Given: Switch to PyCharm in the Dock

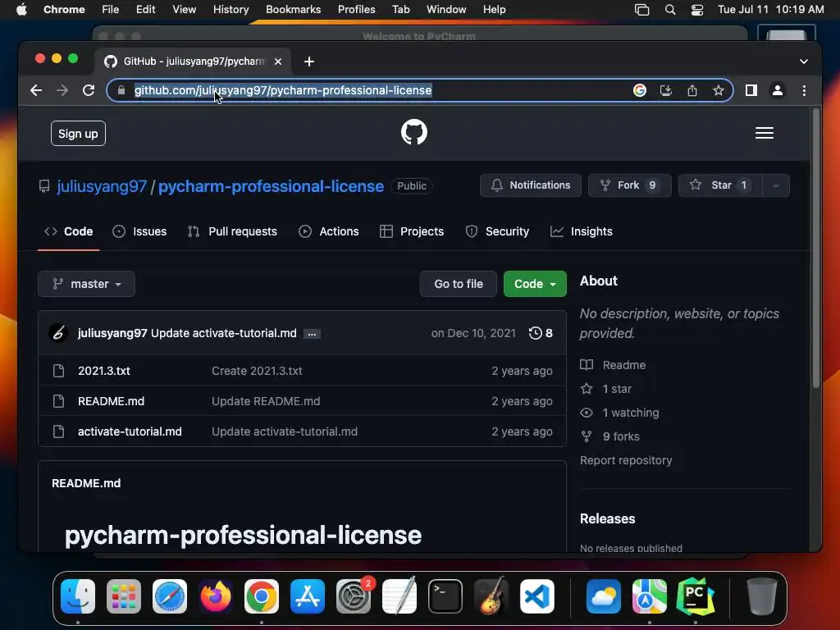Looking at the screenshot, I should (x=696, y=596).
